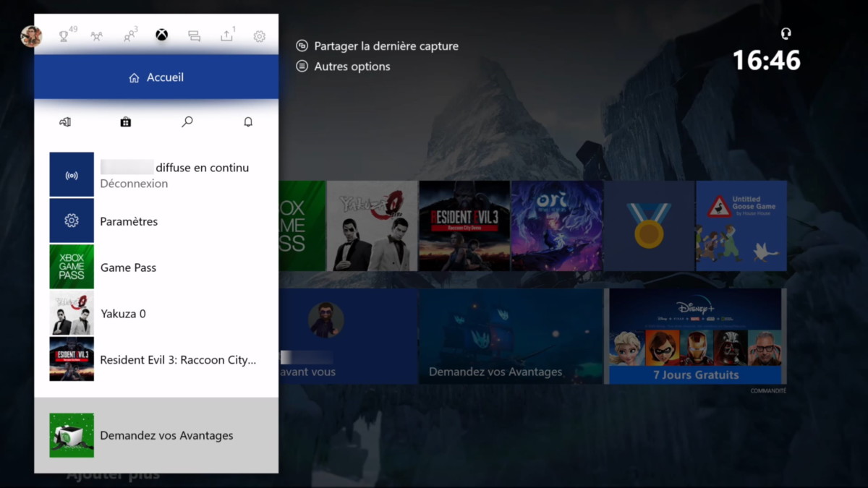
Task: Open the Demandez vos Avantages gift icon
Action: (x=72, y=435)
